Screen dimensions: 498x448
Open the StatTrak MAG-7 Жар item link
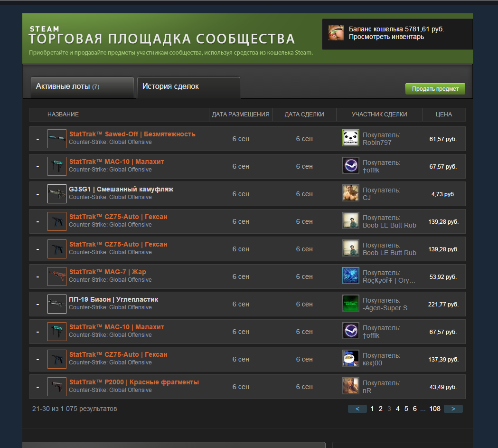coord(108,272)
